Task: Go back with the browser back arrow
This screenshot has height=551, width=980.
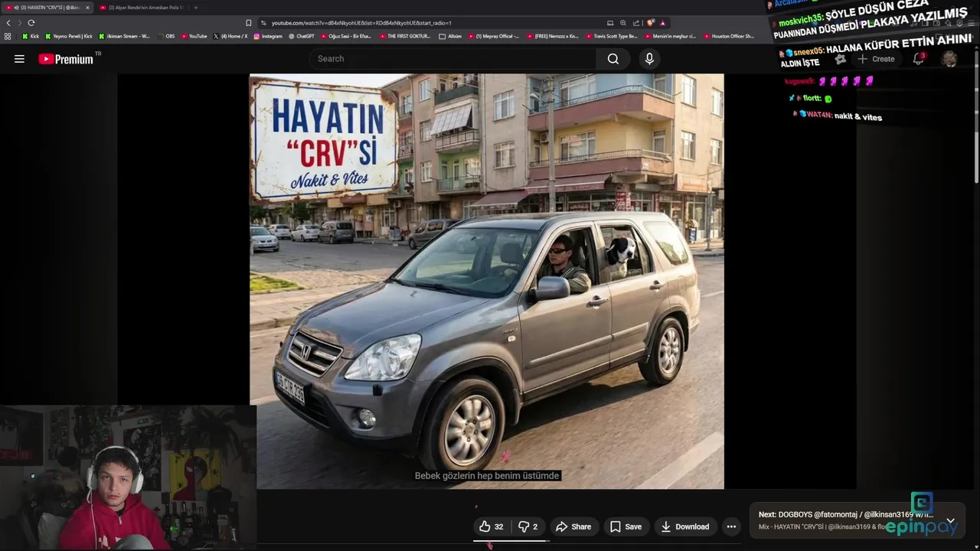Action: (x=8, y=23)
